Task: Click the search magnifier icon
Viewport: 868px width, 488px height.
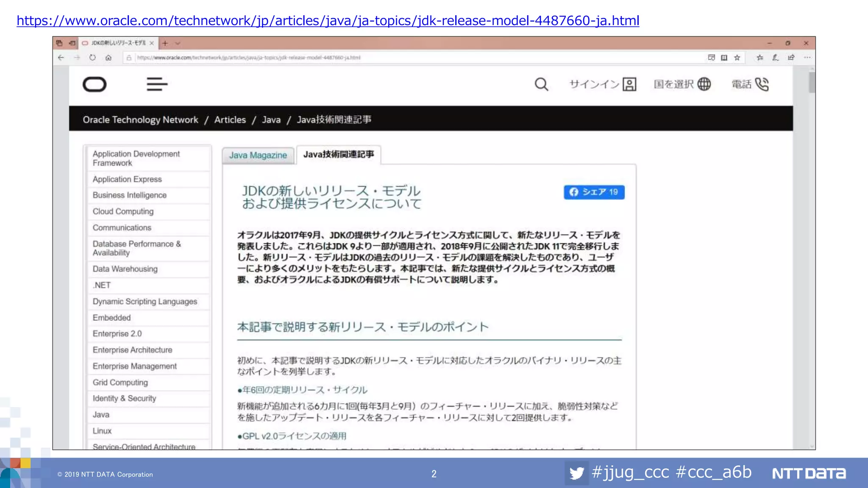Action: pyautogui.click(x=541, y=84)
